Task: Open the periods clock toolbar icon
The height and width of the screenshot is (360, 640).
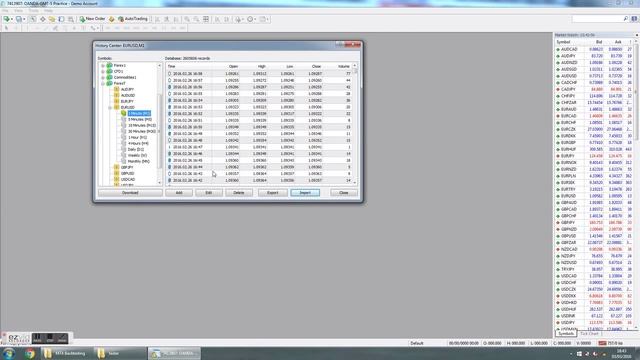Action: click(x=250, y=19)
